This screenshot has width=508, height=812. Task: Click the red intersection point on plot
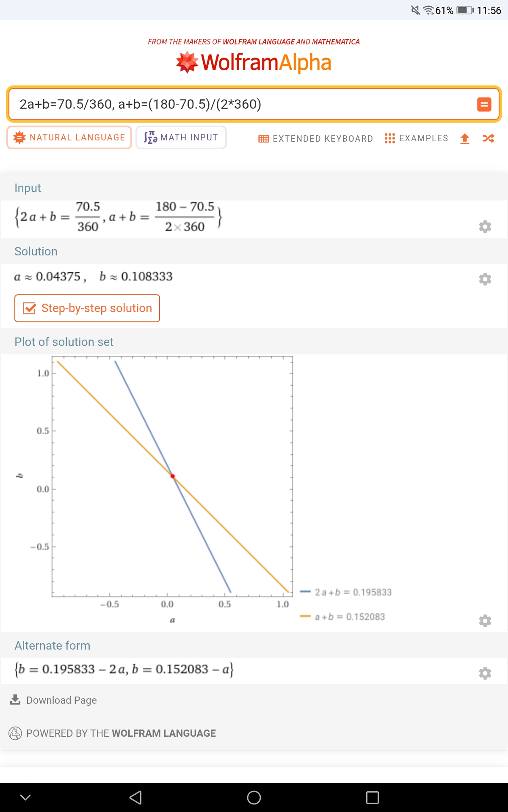tap(173, 476)
